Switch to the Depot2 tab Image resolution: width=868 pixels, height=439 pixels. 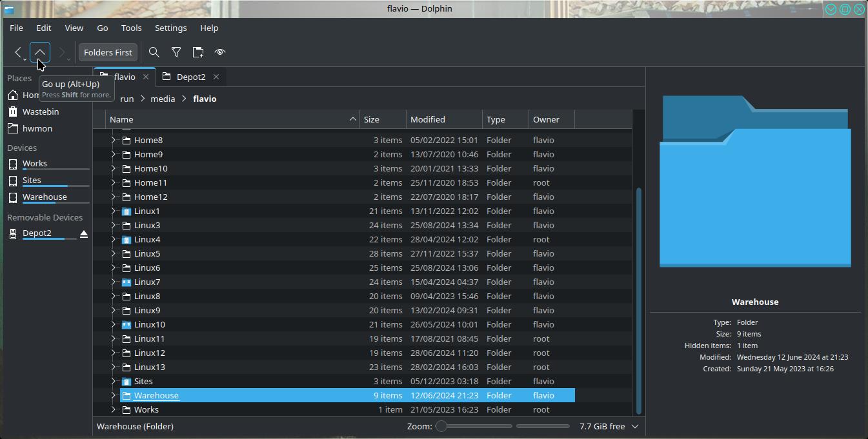click(191, 77)
